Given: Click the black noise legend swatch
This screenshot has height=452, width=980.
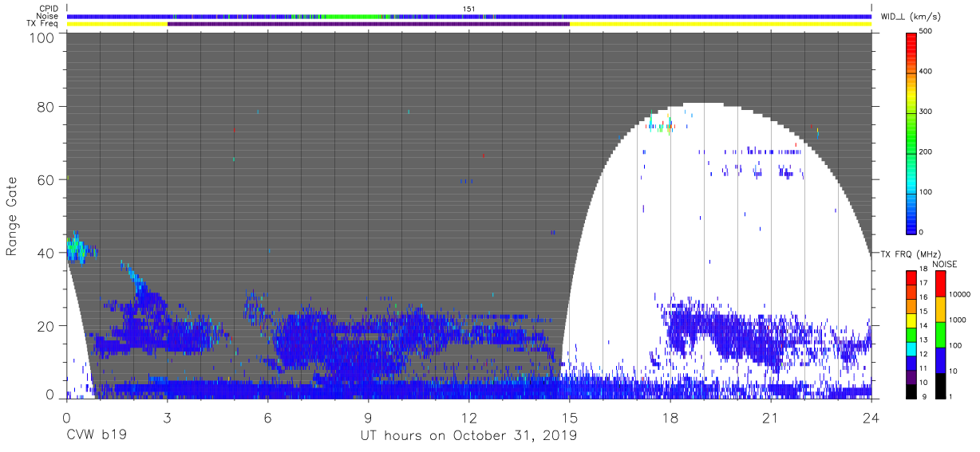Looking at the screenshot, I should (x=941, y=384).
